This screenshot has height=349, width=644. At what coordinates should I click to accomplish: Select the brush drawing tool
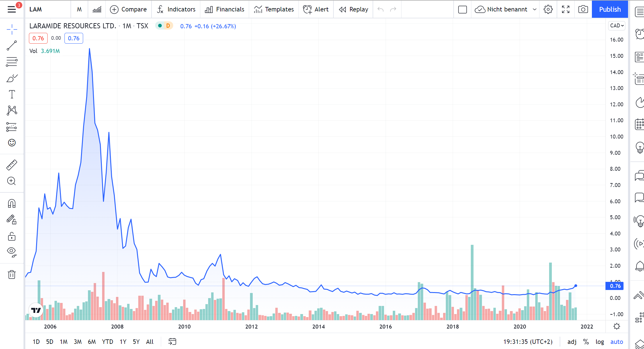point(12,78)
